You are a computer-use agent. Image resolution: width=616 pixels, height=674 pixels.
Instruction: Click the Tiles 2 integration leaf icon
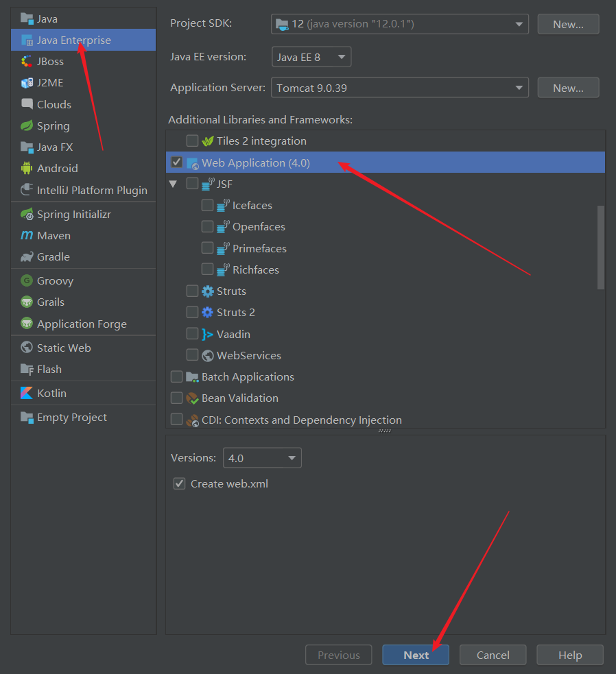[x=208, y=141]
